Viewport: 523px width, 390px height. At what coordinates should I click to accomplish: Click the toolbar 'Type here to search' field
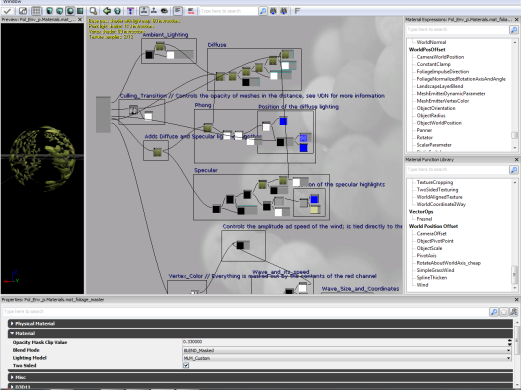tap(229, 11)
